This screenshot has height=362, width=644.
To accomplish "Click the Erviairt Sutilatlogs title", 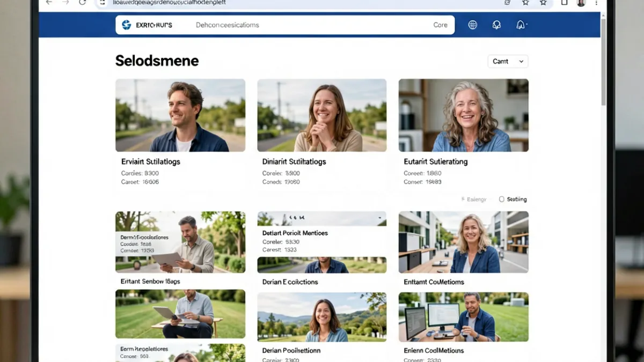I will (x=151, y=161).
